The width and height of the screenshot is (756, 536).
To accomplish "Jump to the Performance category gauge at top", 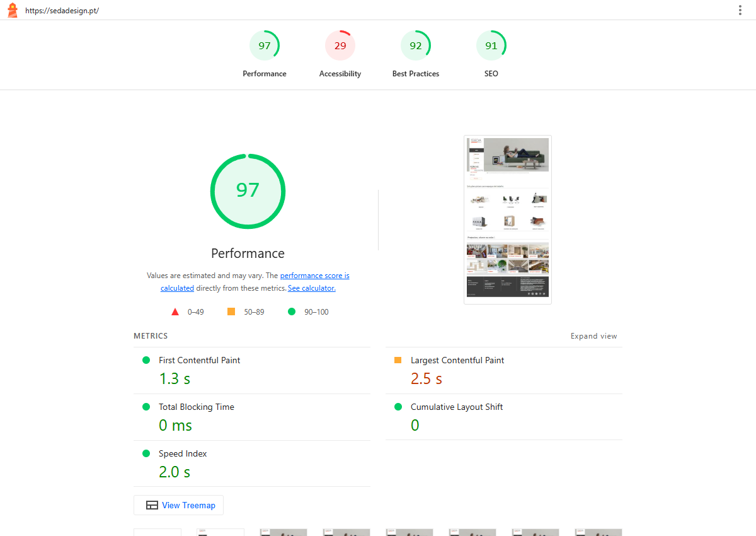I will coord(265,54).
